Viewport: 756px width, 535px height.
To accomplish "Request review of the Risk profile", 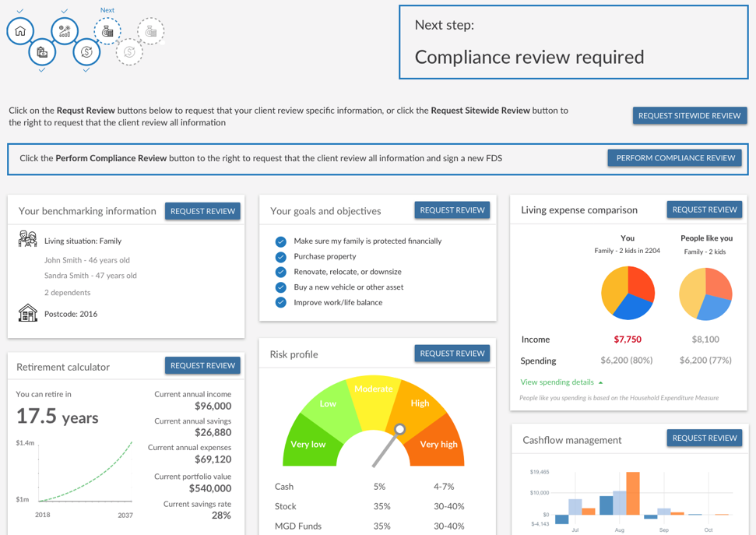I will [x=452, y=354].
